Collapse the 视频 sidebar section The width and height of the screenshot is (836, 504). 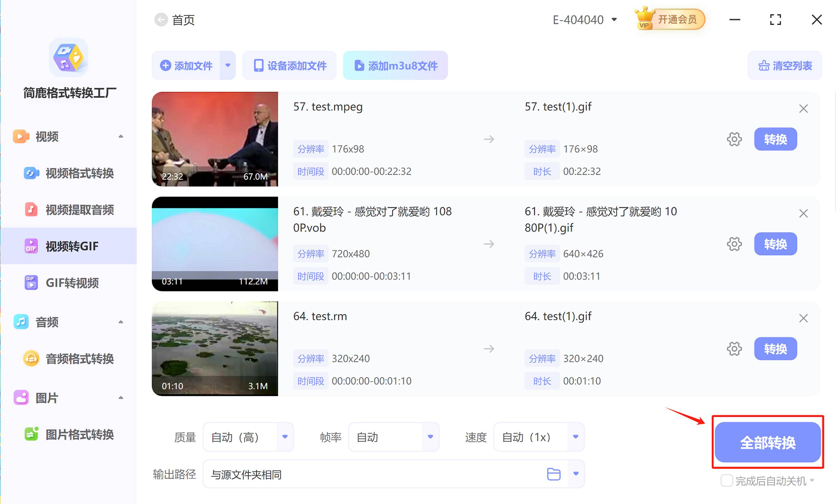point(121,136)
